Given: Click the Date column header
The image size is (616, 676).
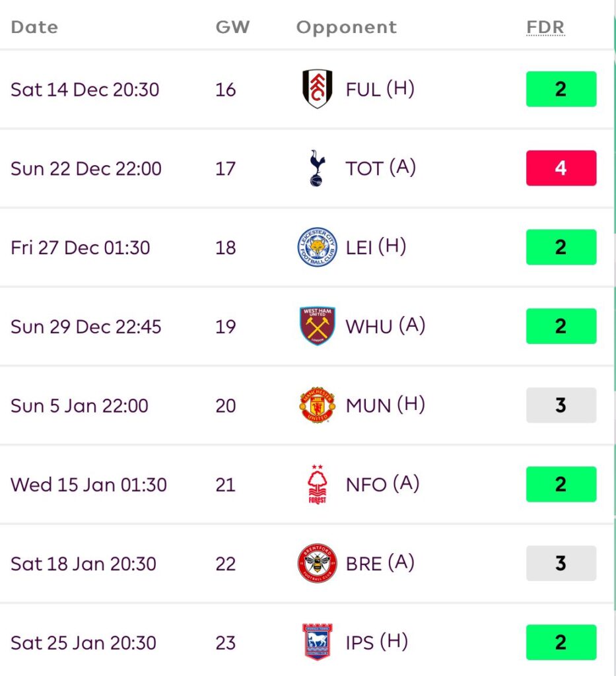Looking at the screenshot, I should (34, 28).
